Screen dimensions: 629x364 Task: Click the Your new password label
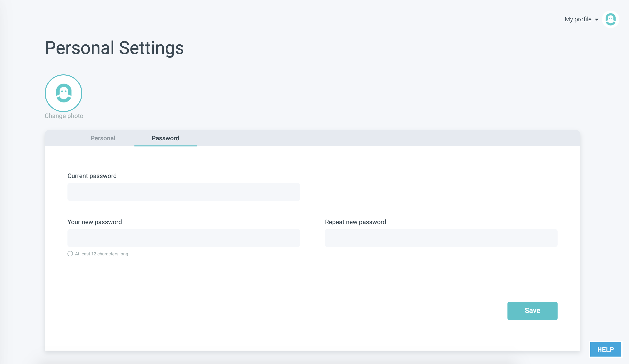(94, 222)
